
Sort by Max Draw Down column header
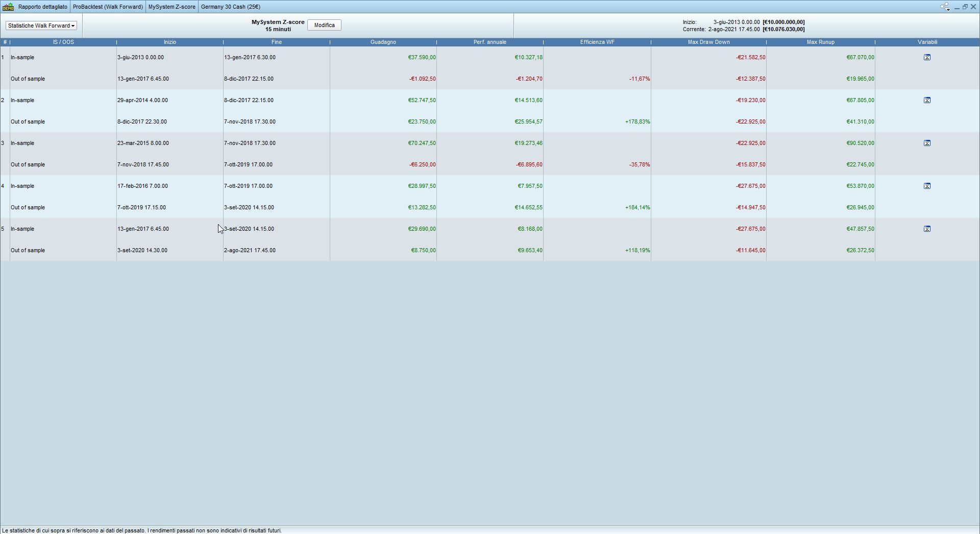pyautogui.click(x=708, y=42)
